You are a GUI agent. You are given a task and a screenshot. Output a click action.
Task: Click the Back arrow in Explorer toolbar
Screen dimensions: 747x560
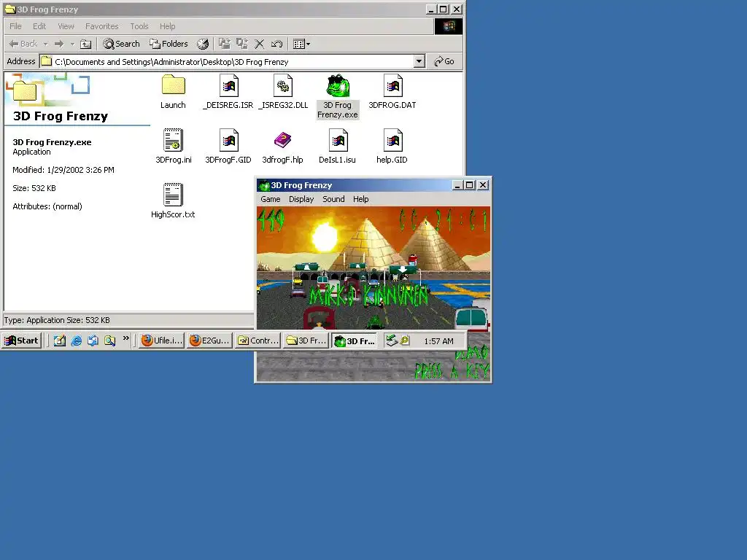coord(23,44)
